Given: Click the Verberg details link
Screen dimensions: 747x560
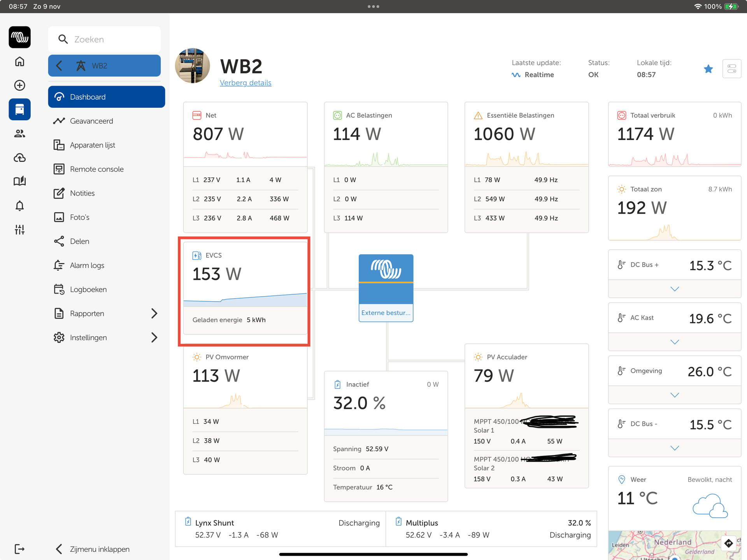Looking at the screenshot, I should 245,83.
